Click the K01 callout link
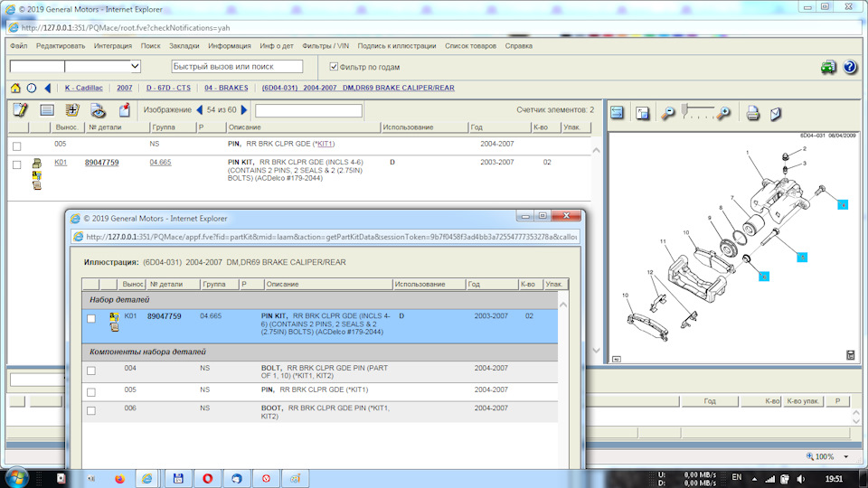 coord(61,163)
